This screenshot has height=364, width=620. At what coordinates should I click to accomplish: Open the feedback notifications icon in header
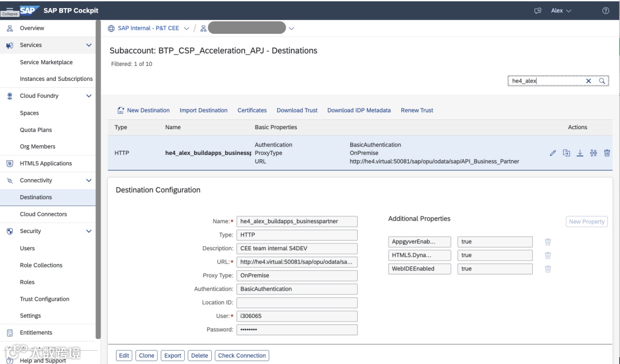538,11
